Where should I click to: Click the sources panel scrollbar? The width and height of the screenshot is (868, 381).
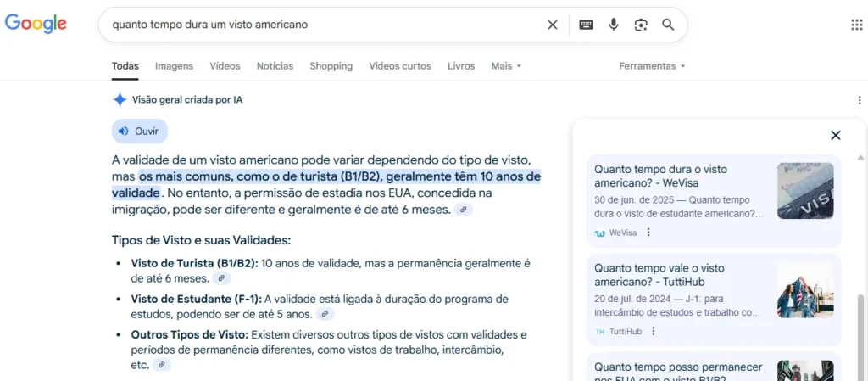(x=861, y=338)
